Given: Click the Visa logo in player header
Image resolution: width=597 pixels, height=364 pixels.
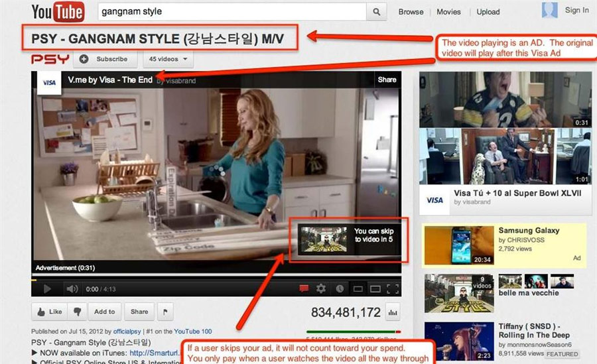Looking at the screenshot, I should click(49, 83).
